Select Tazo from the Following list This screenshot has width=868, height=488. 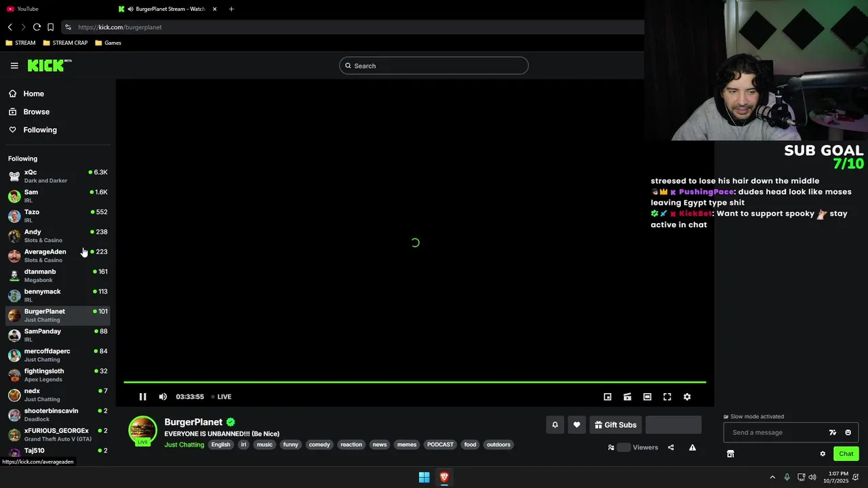(x=58, y=216)
